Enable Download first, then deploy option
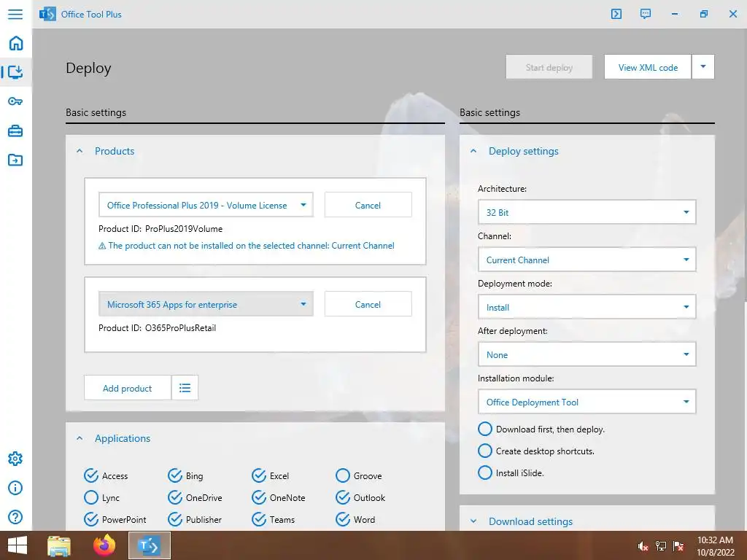The width and height of the screenshot is (747, 560). point(485,429)
